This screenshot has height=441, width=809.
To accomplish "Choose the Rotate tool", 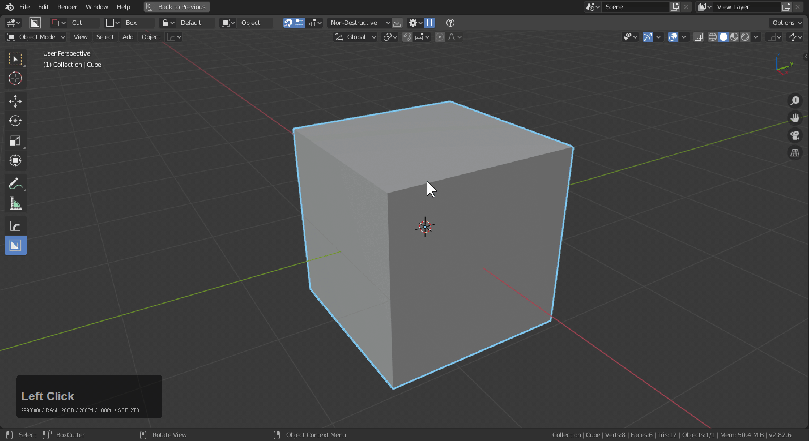I will click(x=15, y=121).
